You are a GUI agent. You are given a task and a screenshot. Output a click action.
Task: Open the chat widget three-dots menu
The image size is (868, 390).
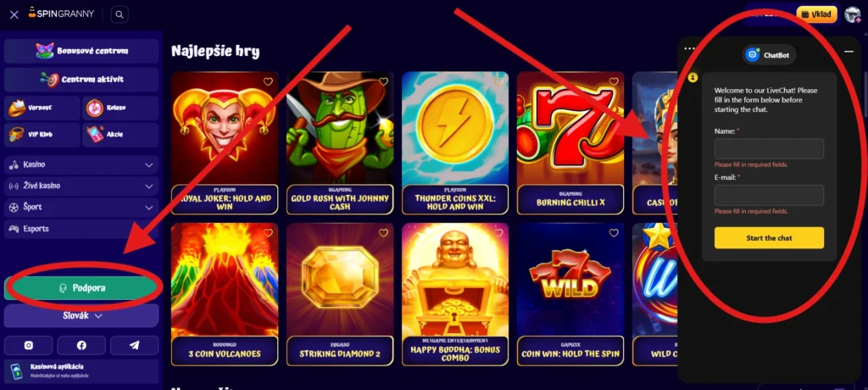click(689, 49)
